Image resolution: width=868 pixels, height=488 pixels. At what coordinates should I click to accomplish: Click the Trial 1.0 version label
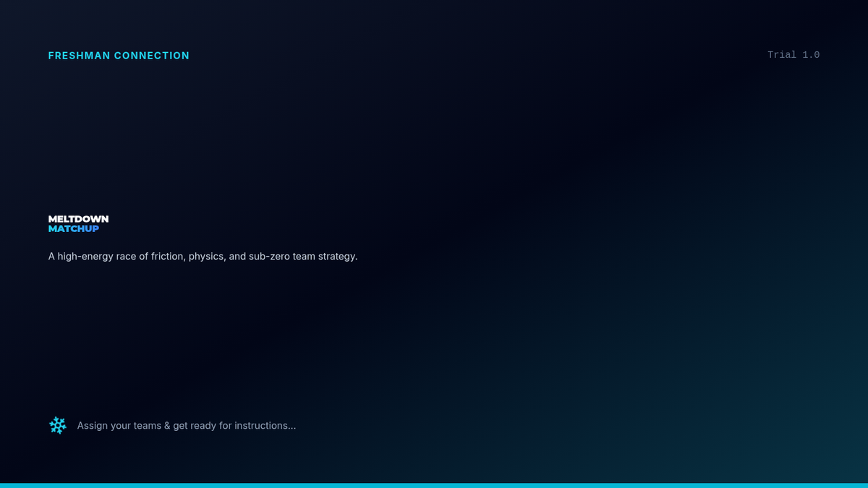coord(793,55)
